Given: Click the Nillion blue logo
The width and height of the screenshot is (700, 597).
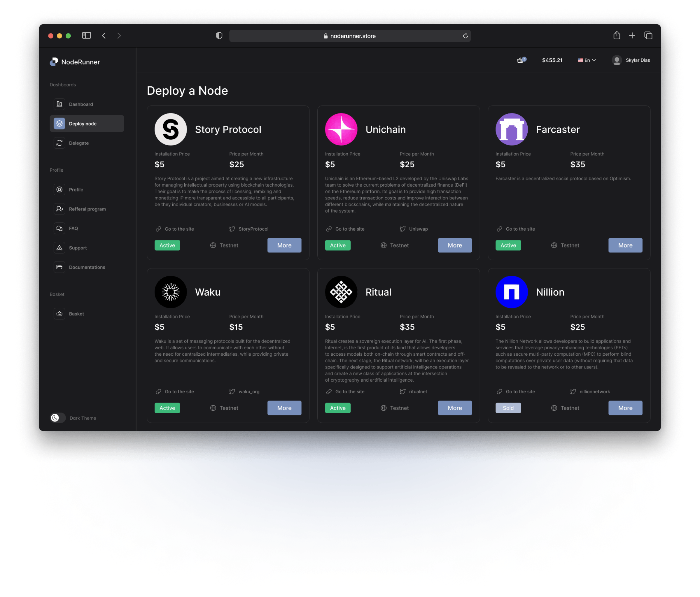Looking at the screenshot, I should [x=512, y=292].
